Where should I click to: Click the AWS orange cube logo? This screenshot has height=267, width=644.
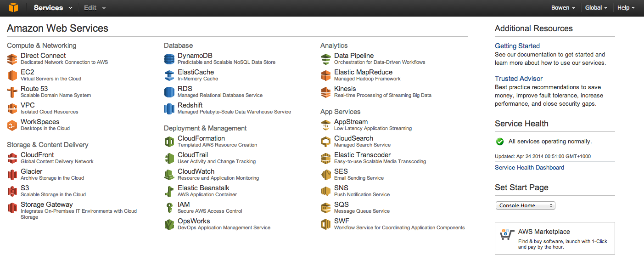(13, 7)
